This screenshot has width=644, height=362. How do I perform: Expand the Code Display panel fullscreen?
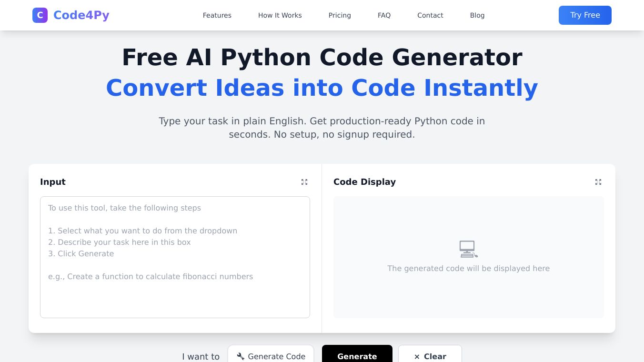click(x=598, y=182)
